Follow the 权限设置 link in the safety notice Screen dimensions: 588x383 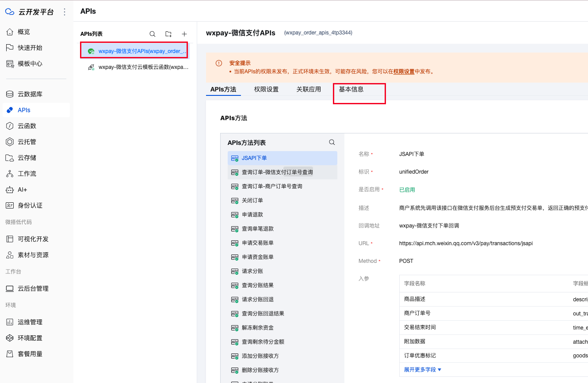pos(404,72)
